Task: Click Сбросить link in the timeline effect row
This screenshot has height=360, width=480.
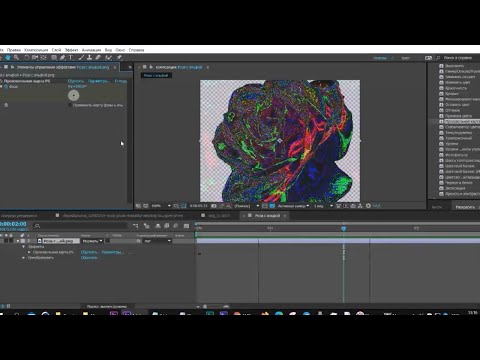Action: coord(89,252)
